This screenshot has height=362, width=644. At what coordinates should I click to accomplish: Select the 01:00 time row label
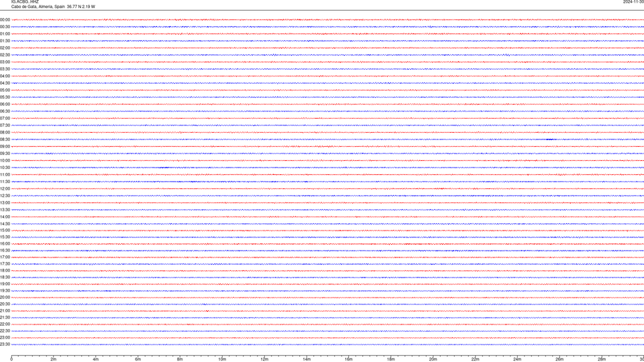point(5,34)
